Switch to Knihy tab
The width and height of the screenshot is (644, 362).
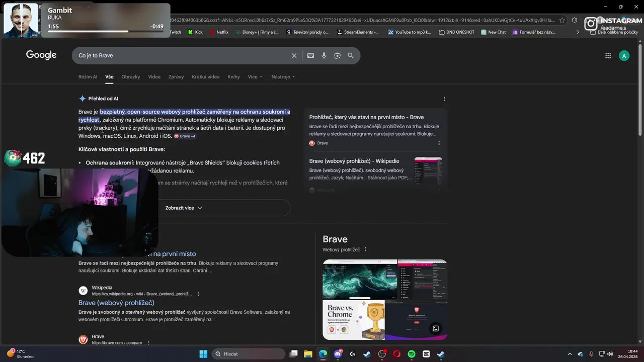point(233,77)
